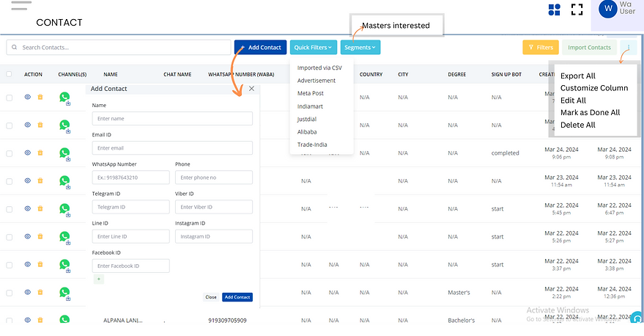Image resolution: width=644 pixels, height=336 pixels.
Task: Open the W user avatar
Action: tap(607, 9)
